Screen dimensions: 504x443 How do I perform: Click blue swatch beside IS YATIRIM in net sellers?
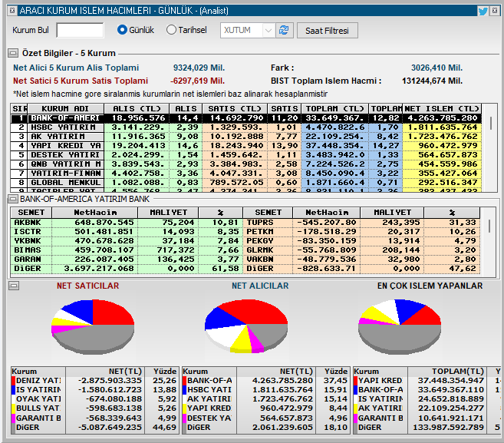coord(13,390)
